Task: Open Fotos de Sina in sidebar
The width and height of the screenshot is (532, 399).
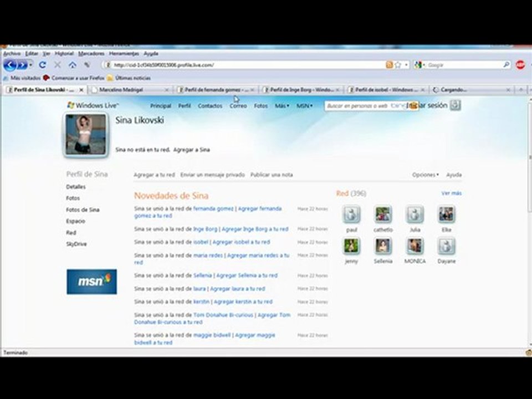Action: click(83, 209)
